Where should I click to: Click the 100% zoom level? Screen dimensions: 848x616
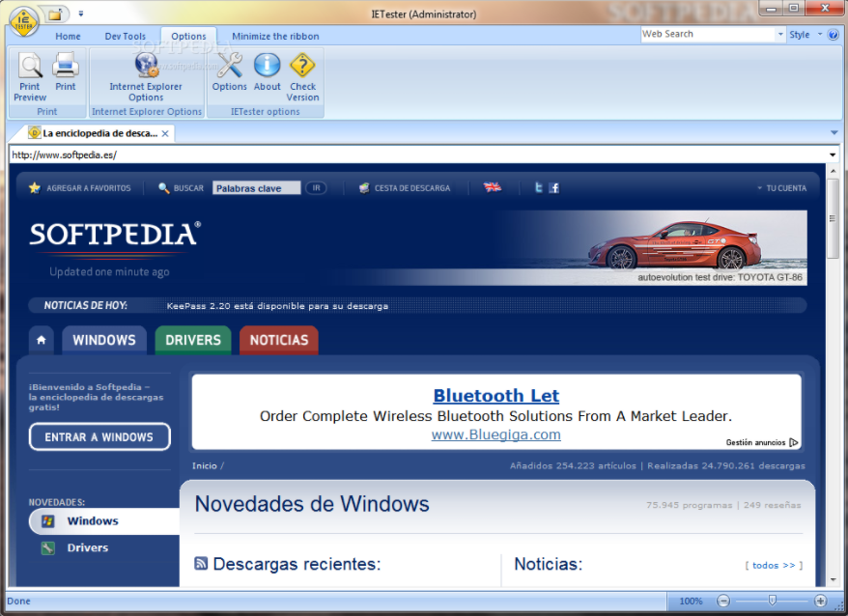tap(691, 601)
